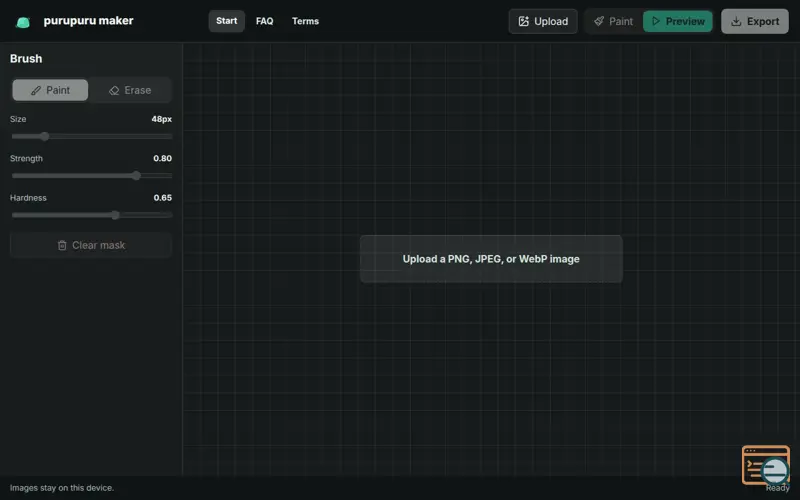Adjust the Hardness slider
The height and width of the screenshot is (500, 800).
coord(92,215)
